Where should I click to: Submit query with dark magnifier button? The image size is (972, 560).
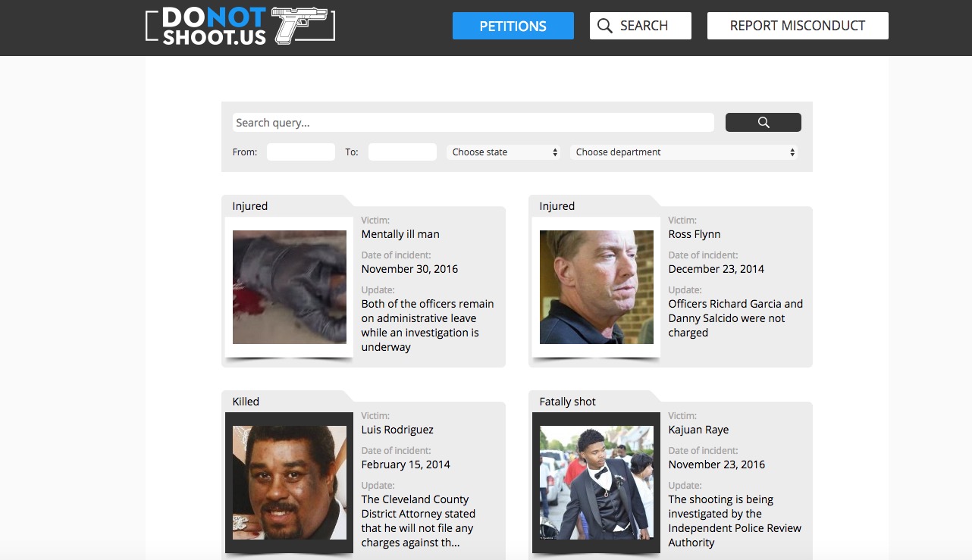(x=763, y=123)
